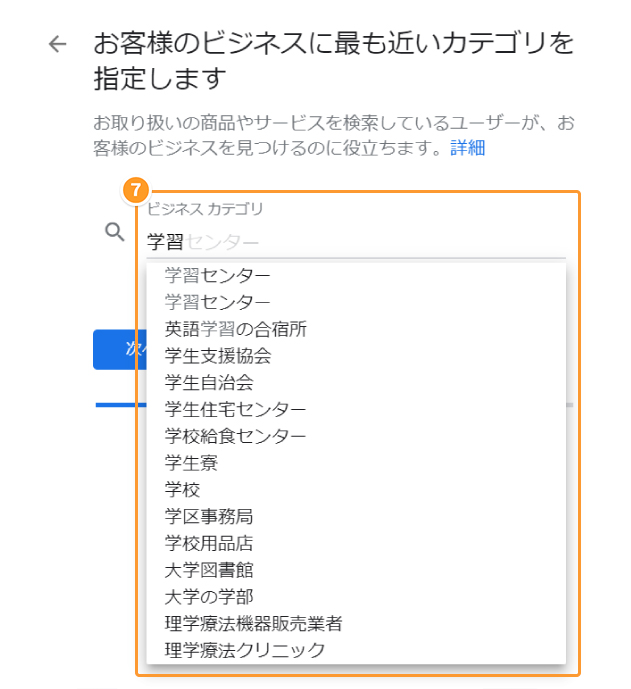Pick 理学療法機器販売業者 from the list
The image size is (631, 689).
point(356,624)
